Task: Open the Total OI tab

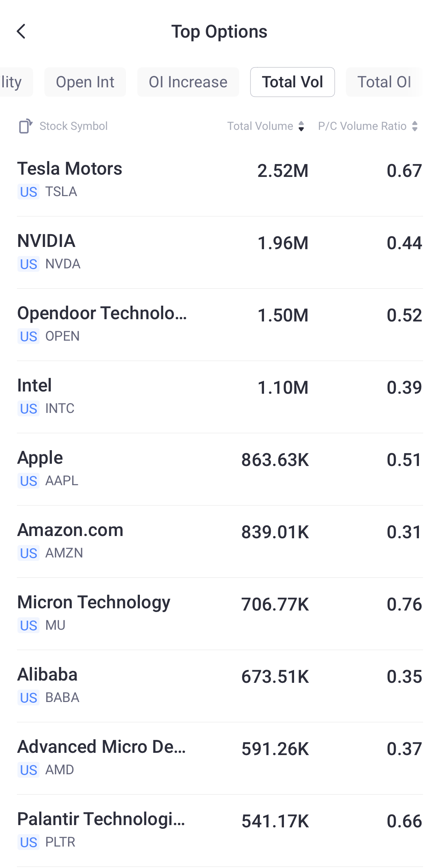Action: [x=384, y=82]
